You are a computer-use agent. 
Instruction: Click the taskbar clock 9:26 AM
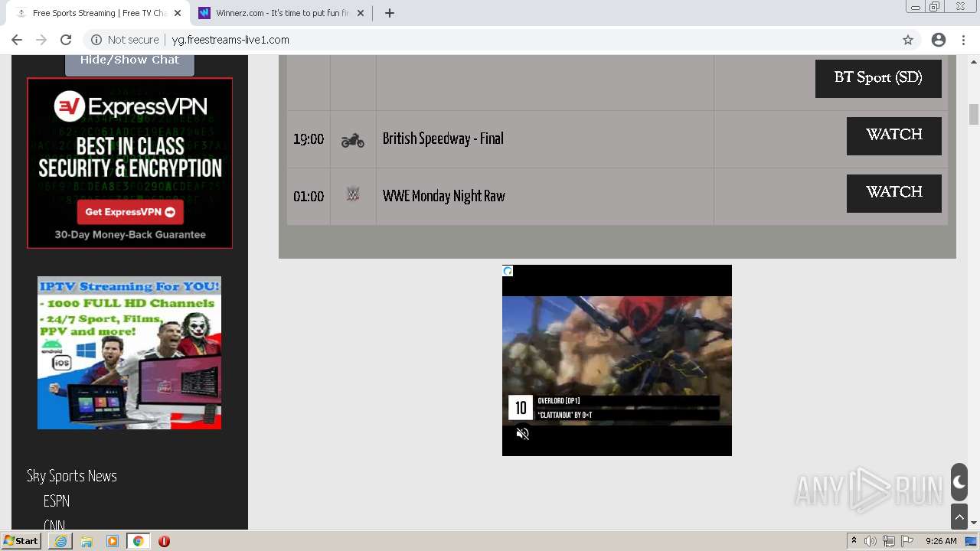(941, 541)
